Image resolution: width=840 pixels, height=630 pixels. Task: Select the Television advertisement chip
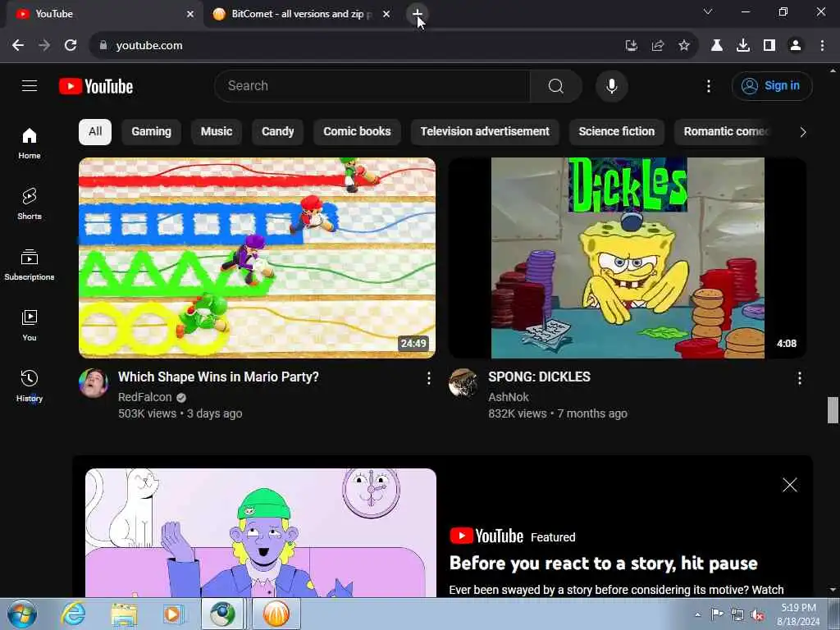click(485, 132)
